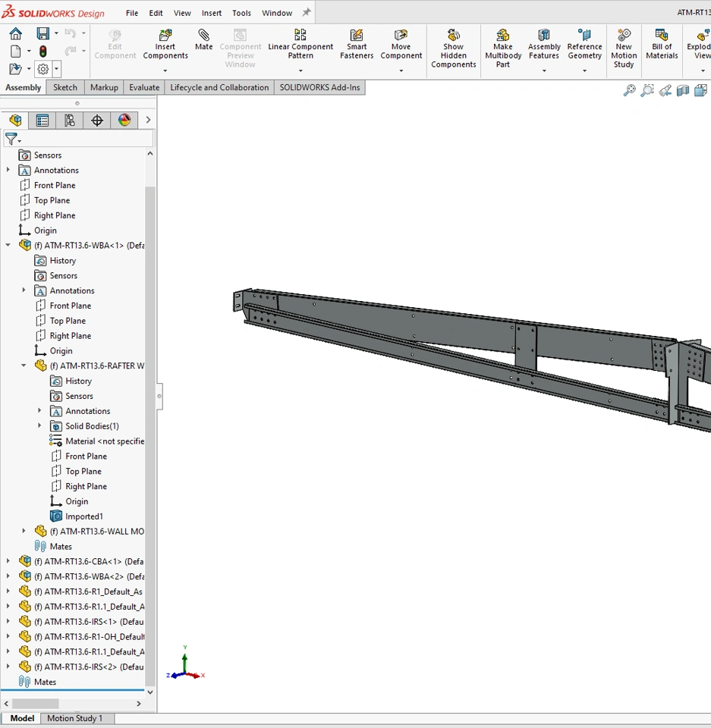Click the tree scroll down arrow

(150, 692)
